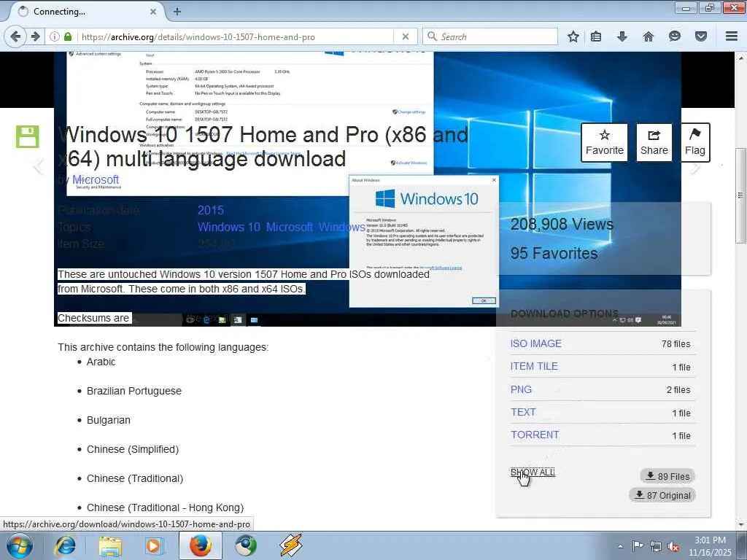
Task: Bookmark this page with the star icon
Action: point(573,36)
